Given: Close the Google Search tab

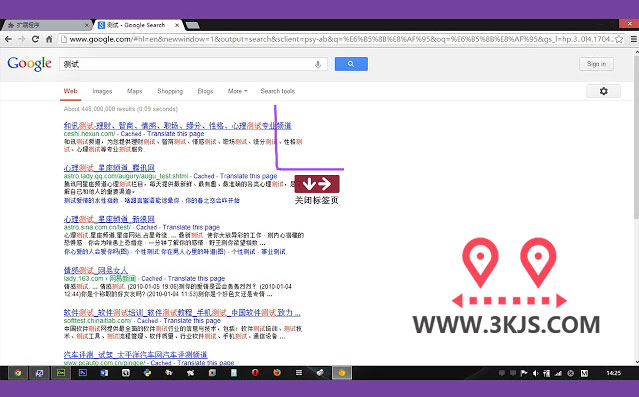Looking at the screenshot, I should [177, 25].
